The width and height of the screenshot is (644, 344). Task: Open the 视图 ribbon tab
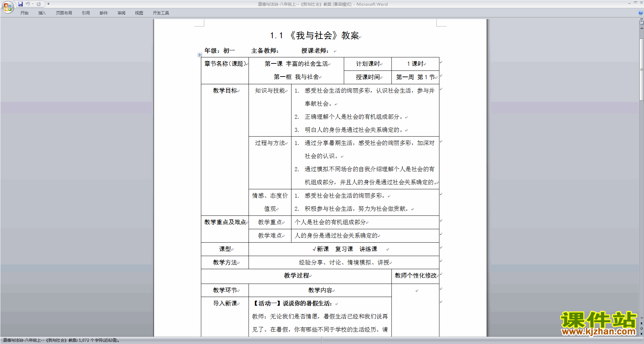point(139,13)
